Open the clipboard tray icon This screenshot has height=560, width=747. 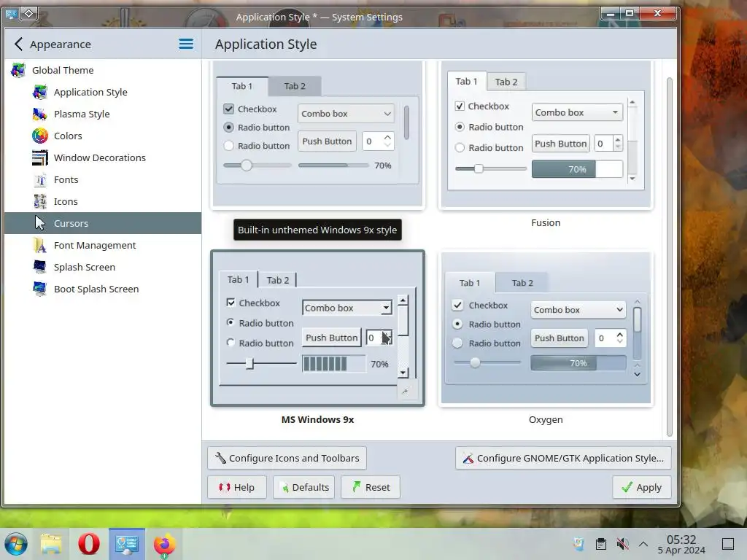coord(601,544)
